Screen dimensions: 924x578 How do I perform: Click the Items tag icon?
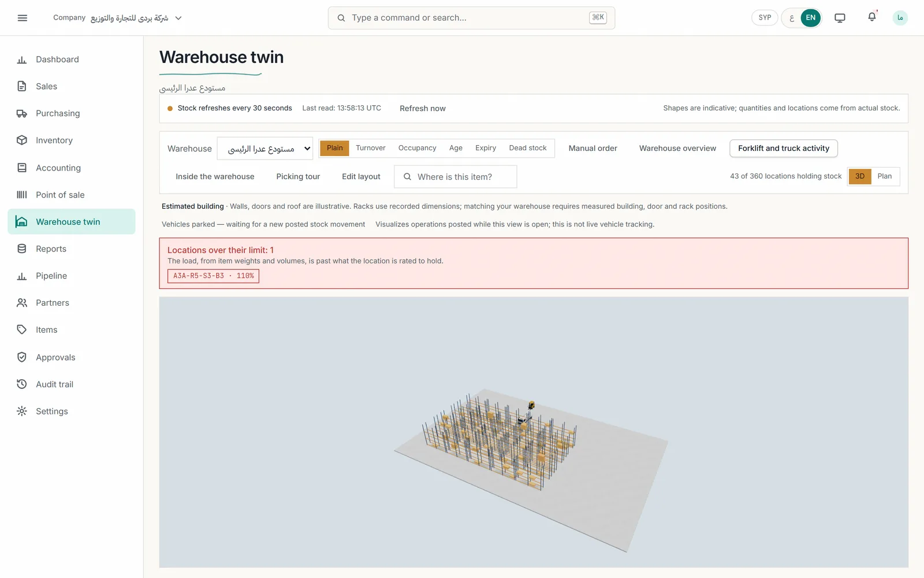[22, 329]
